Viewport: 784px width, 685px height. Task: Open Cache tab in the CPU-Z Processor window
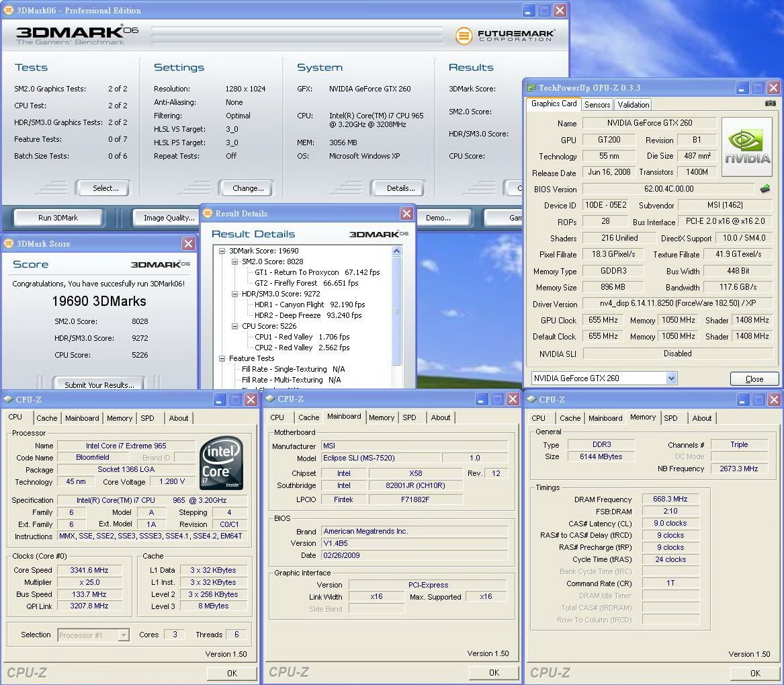[x=47, y=418]
